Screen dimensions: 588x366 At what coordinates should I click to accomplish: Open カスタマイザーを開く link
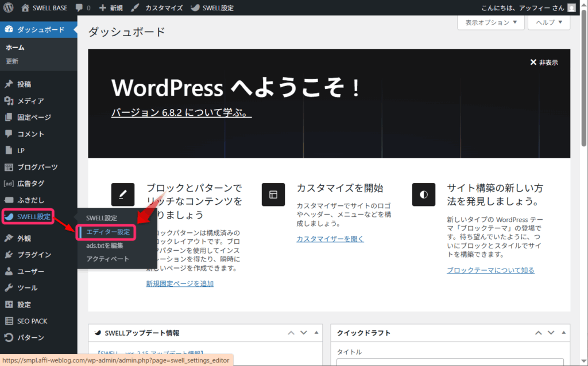[x=330, y=239]
